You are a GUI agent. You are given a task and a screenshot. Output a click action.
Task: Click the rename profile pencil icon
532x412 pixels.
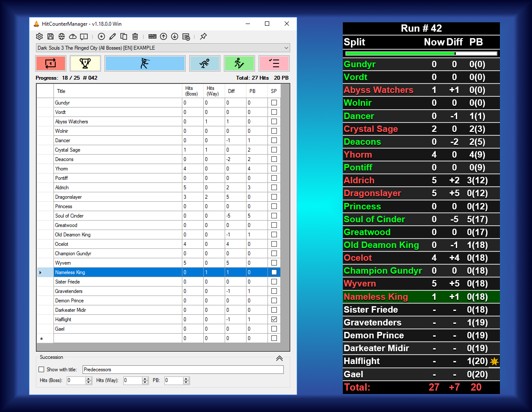click(x=113, y=36)
